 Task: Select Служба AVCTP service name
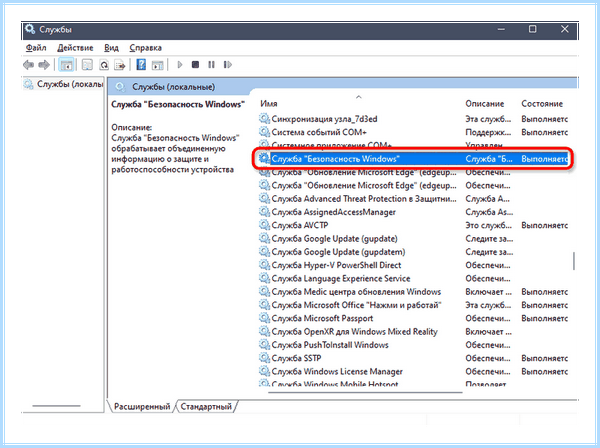pyautogui.click(x=300, y=225)
